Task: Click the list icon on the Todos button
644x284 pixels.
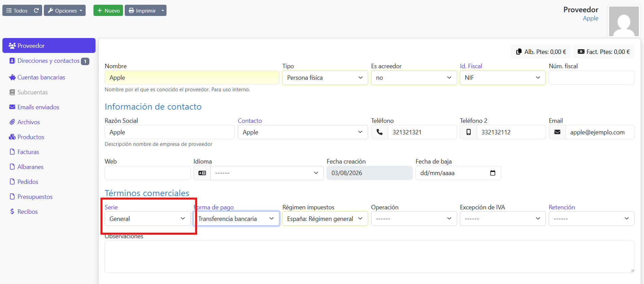Action: tap(9, 11)
